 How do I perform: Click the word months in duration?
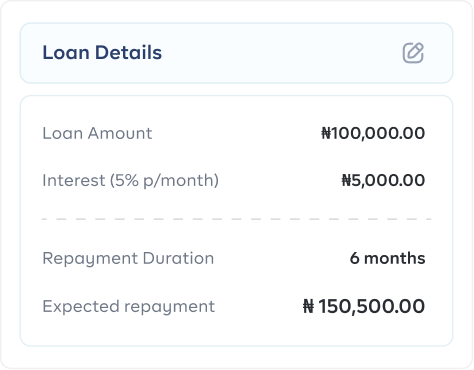tap(395, 258)
